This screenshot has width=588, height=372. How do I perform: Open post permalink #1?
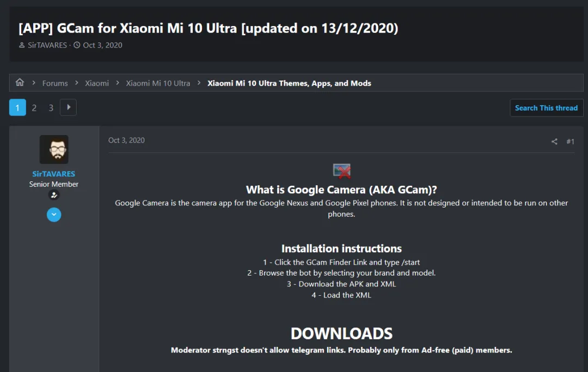coord(570,142)
